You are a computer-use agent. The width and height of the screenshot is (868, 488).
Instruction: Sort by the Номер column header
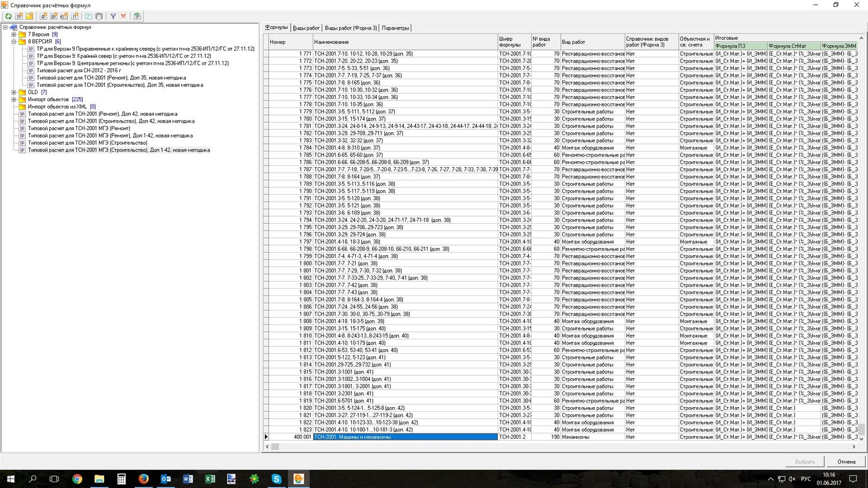[290, 42]
